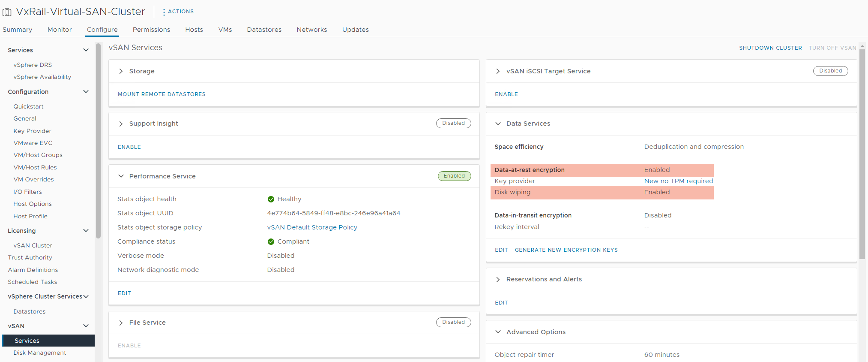Click SHUTDOWN CLUSTER
The height and width of the screenshot is (362, 868).
[x=770, y=48]
